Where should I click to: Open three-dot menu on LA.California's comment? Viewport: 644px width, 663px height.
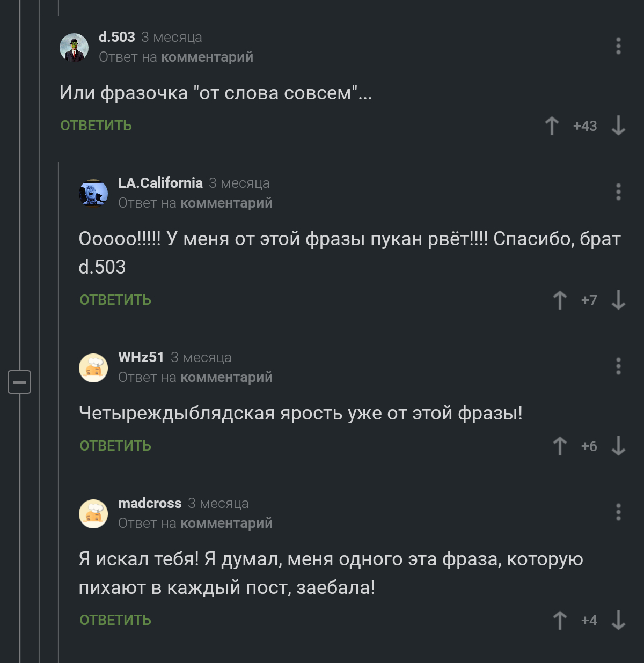tap(618, 192)
